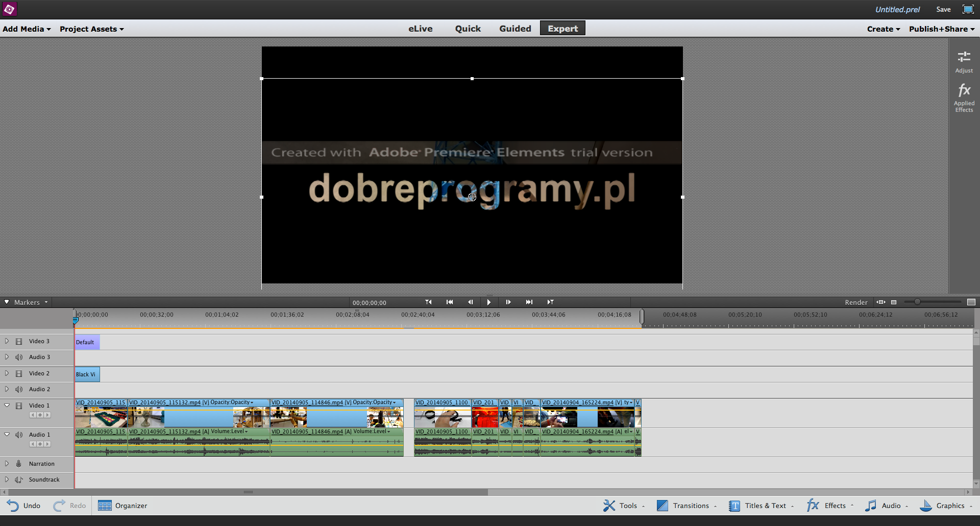980x526 pixels.
Task: Expand the Video 2 track
Action: 7,373
